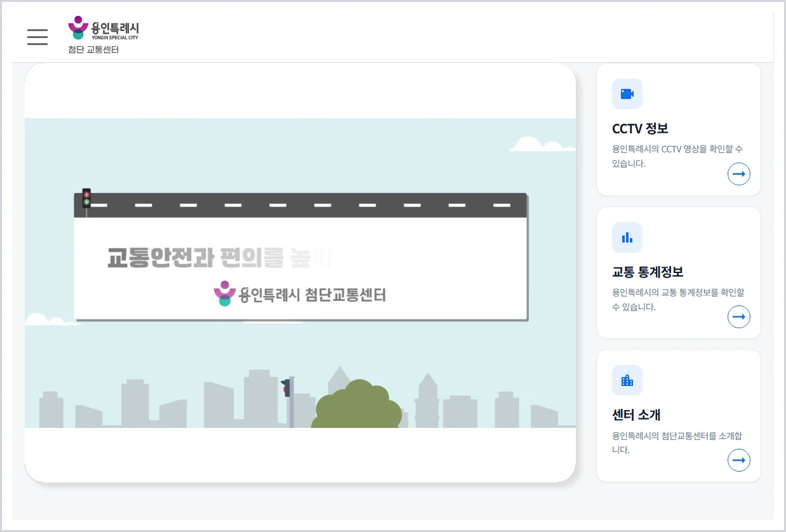The width and height of the screenshot is (786, 532).
Task: Click the 첨단교통센터를 소개합니다 description
Action: (x=677, y=442)
